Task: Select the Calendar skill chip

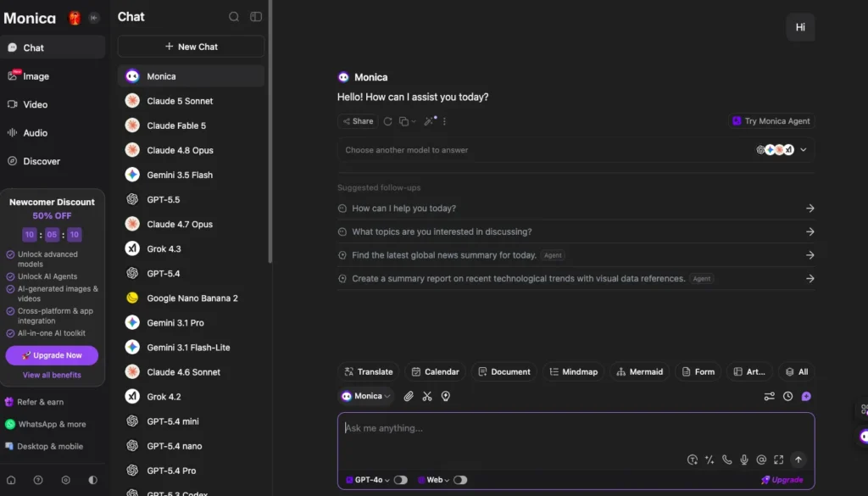Action: (x=435, y=372)
